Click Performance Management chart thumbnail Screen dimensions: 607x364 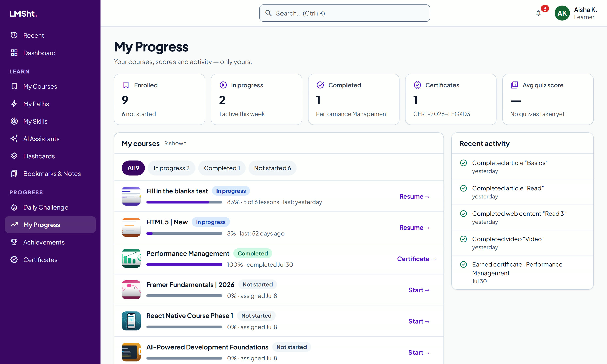tap(131, 259)
